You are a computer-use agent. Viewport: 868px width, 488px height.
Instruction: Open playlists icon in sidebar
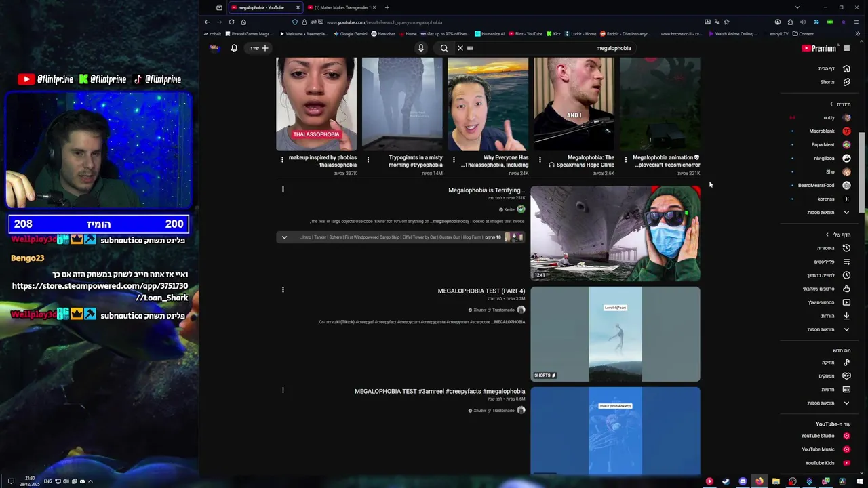(846, 262)
